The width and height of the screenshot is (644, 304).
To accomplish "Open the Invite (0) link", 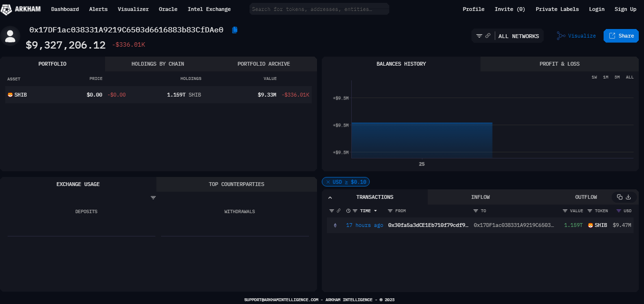I will point(510,9).
